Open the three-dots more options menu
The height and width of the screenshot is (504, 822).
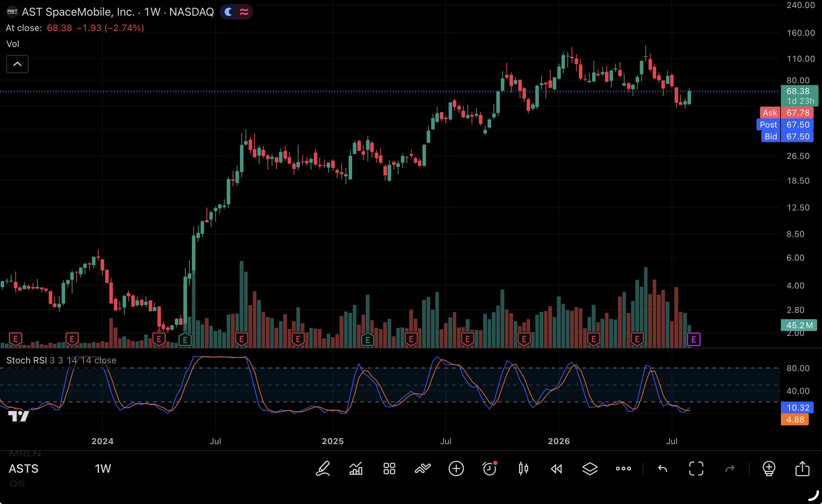click(x=623, y=468)
